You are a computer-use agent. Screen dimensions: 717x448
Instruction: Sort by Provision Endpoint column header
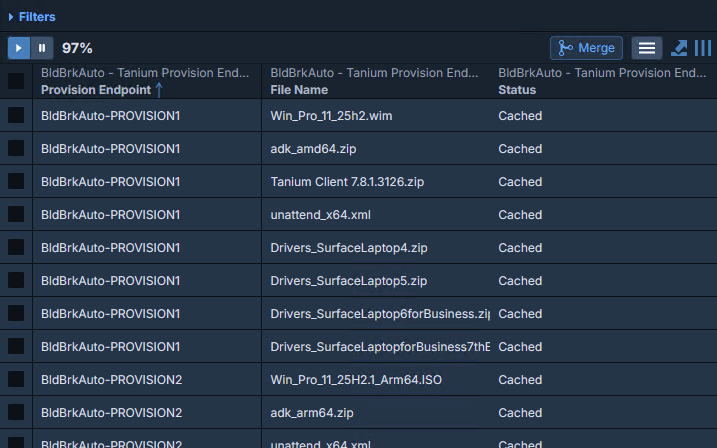(96, 90)
